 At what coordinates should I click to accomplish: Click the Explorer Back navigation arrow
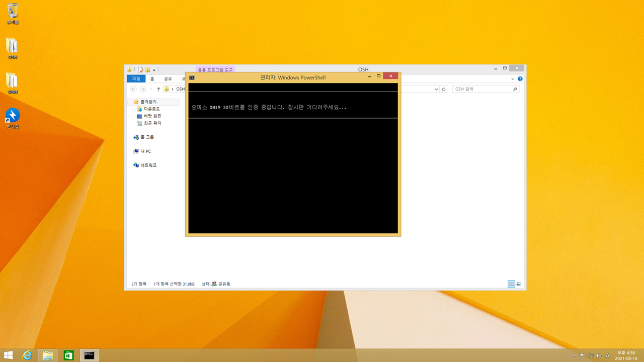133,89
